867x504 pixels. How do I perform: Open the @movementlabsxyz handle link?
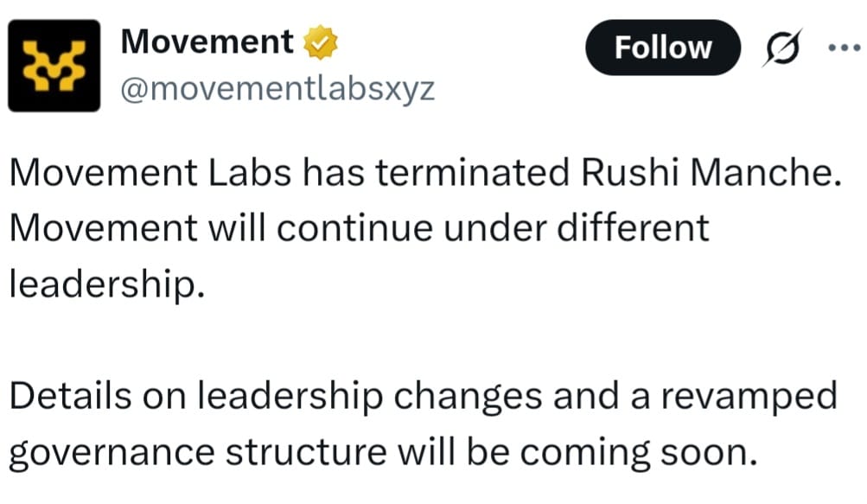(x=277, y=88)
